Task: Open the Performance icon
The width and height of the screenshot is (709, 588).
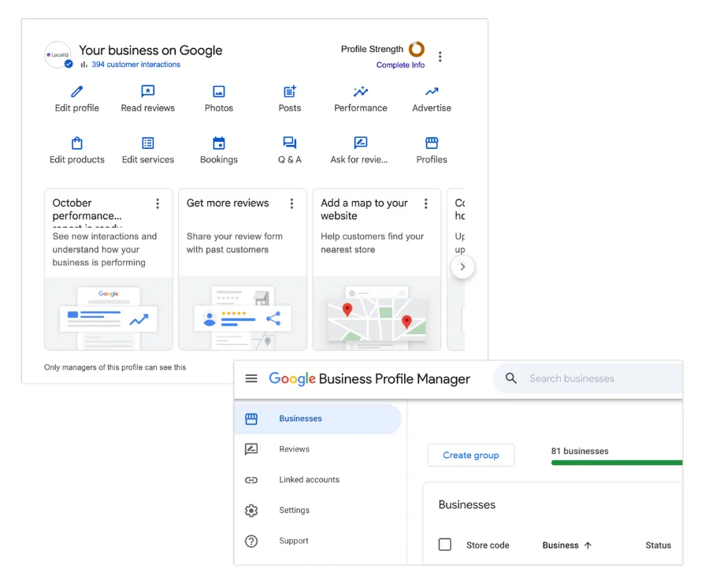Action: coord(360,90)
